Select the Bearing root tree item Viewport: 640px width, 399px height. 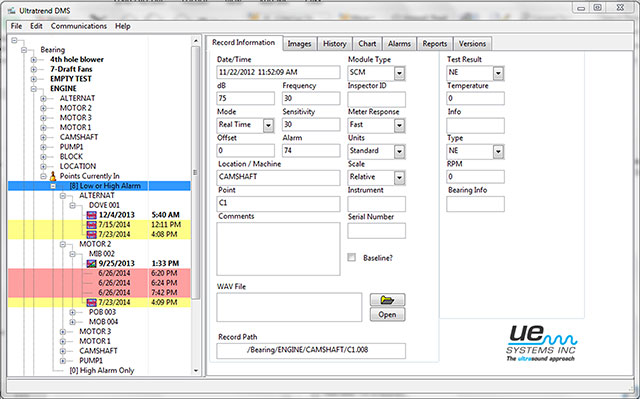(53, 50)
